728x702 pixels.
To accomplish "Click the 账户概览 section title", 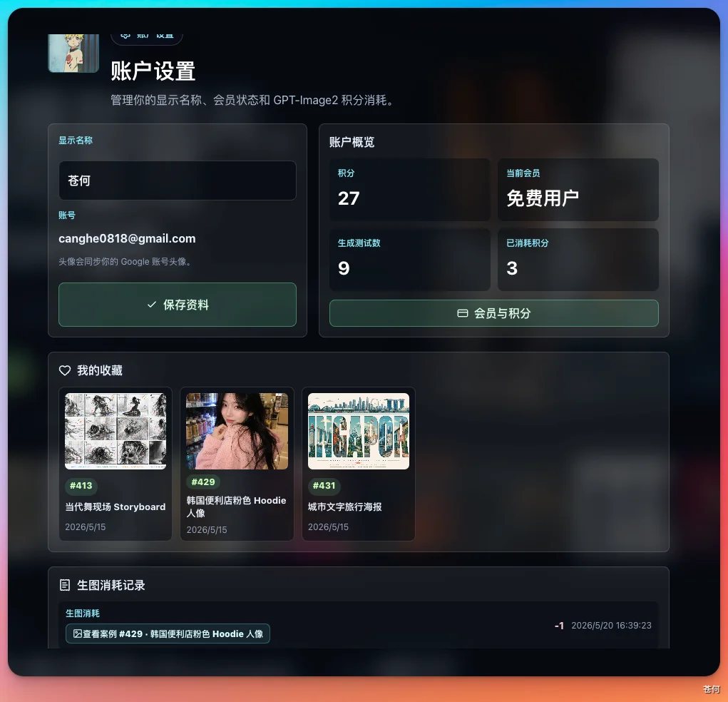I will coord(352,142).
